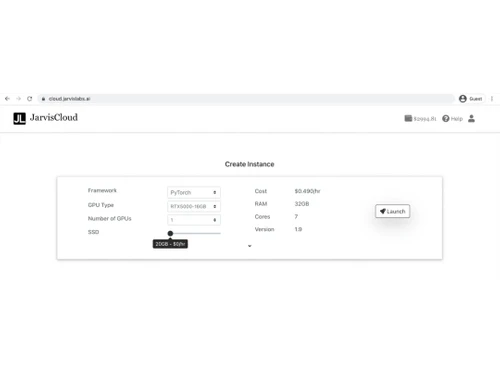The image size is (500, 375).
Task: Click the Number of GPUs label
Action: [x=109, y=218]
